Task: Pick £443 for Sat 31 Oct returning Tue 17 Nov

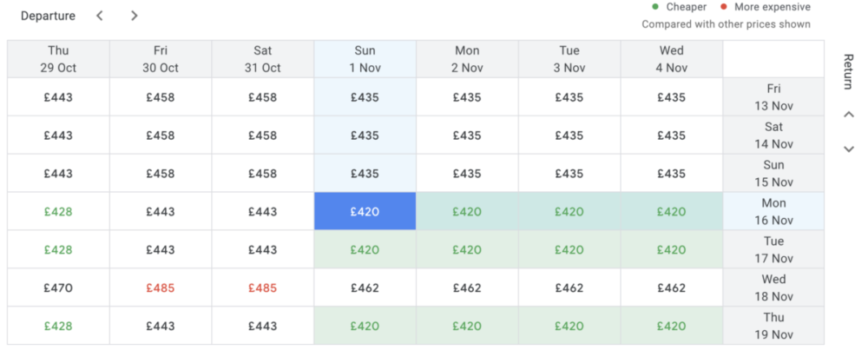Action: (262, 249)
